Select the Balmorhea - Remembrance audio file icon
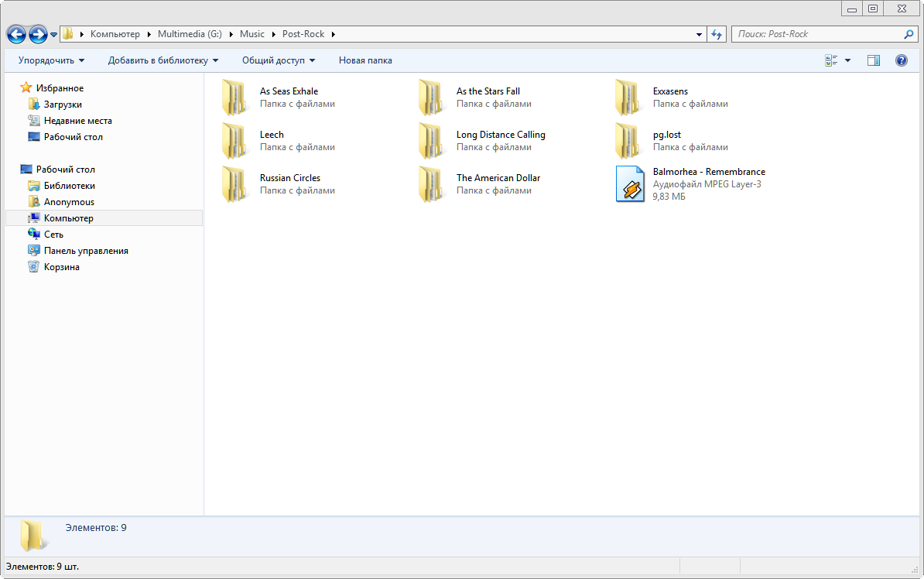Screen dimensions: 924x579 coord(630,184)
